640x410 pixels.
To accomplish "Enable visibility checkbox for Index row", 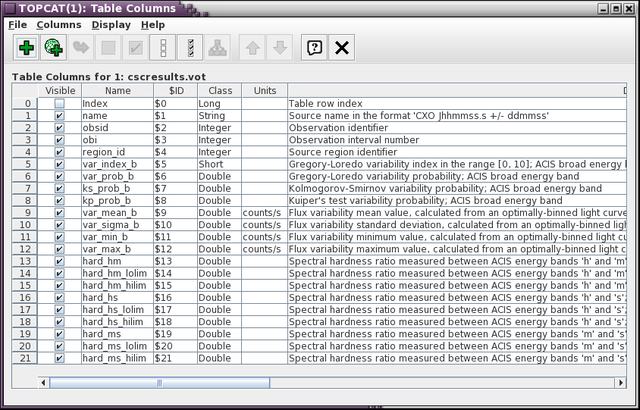I will pyautogui.click(x=60, y=104).
